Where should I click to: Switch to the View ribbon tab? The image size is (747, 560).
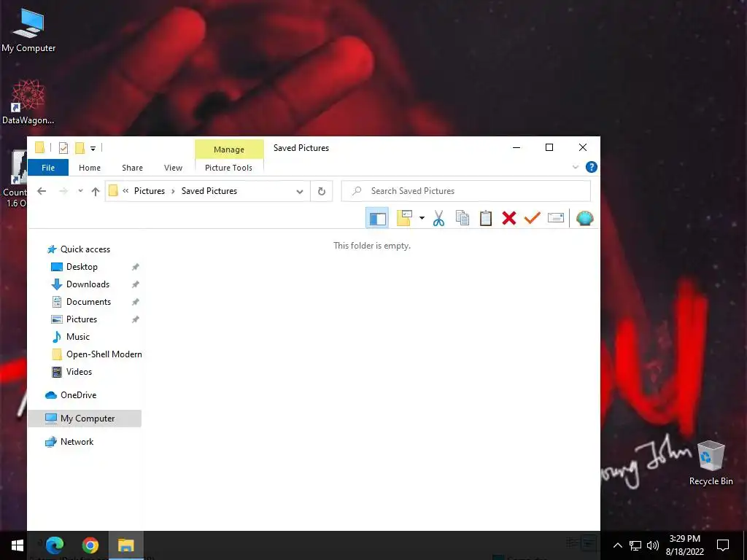173,168
